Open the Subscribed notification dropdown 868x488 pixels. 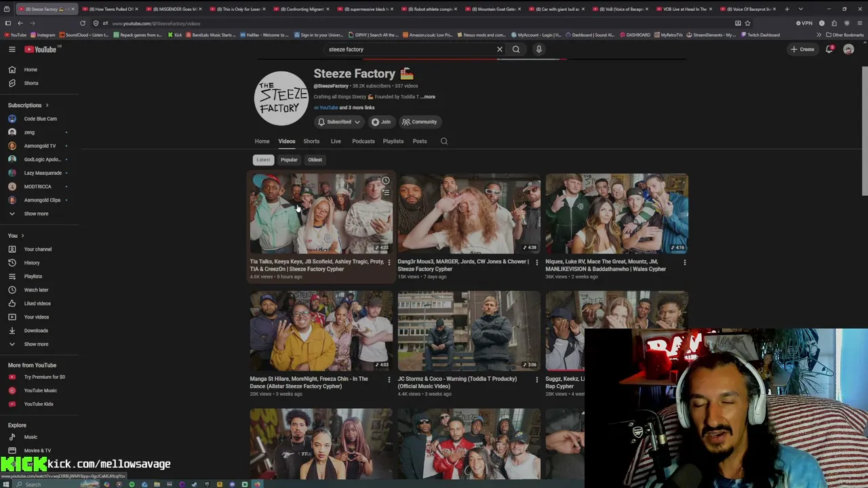tap(339, 122)
